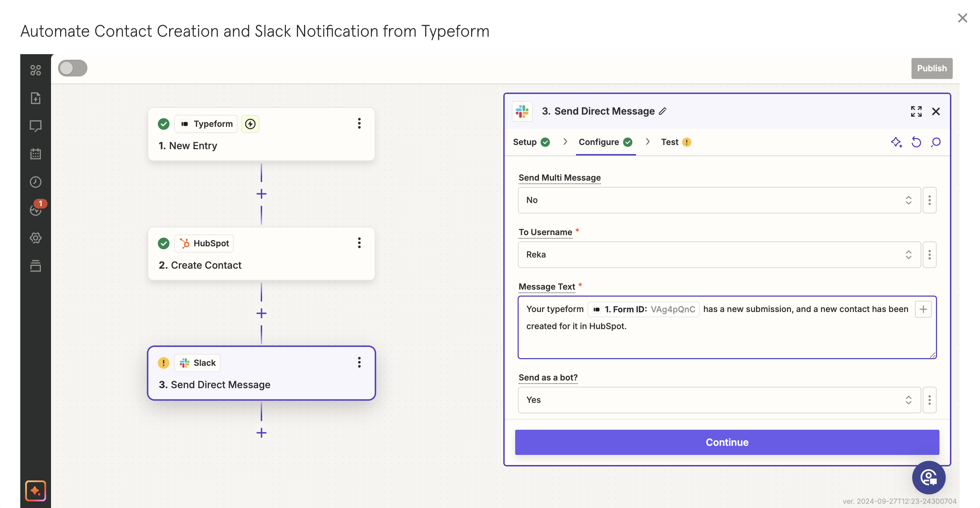Viewport: 980px width, 508px height.
Task: Click the Slack integration icon
Action: (x=185, y=362)
